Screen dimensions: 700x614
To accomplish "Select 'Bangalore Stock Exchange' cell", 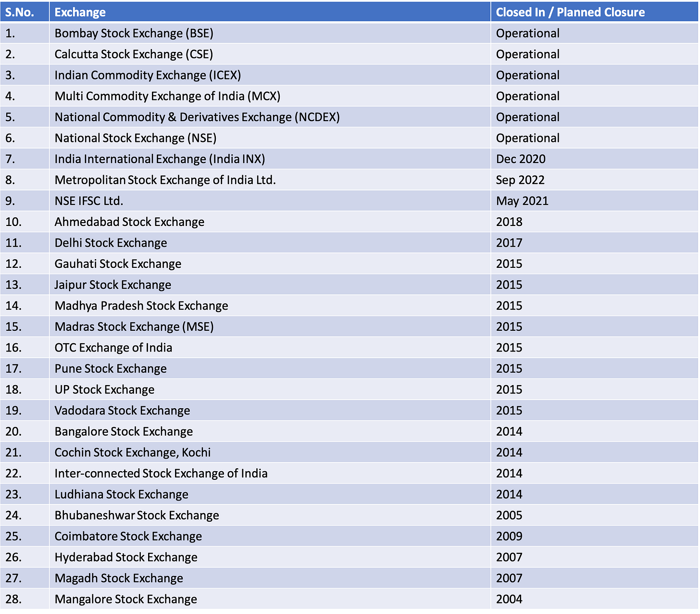I will 270,431.
